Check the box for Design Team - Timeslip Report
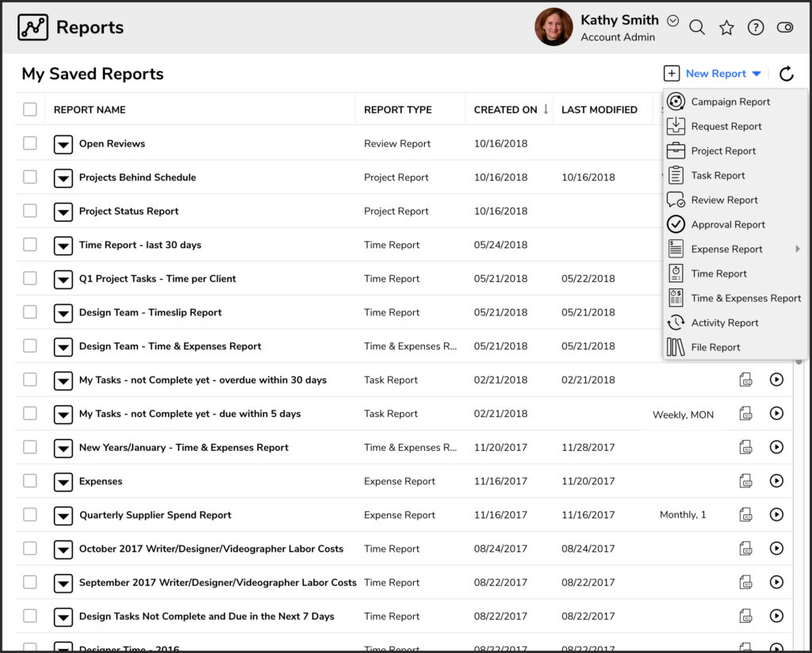The width and height of the screenshot is (812, 653). click(29, 313)
